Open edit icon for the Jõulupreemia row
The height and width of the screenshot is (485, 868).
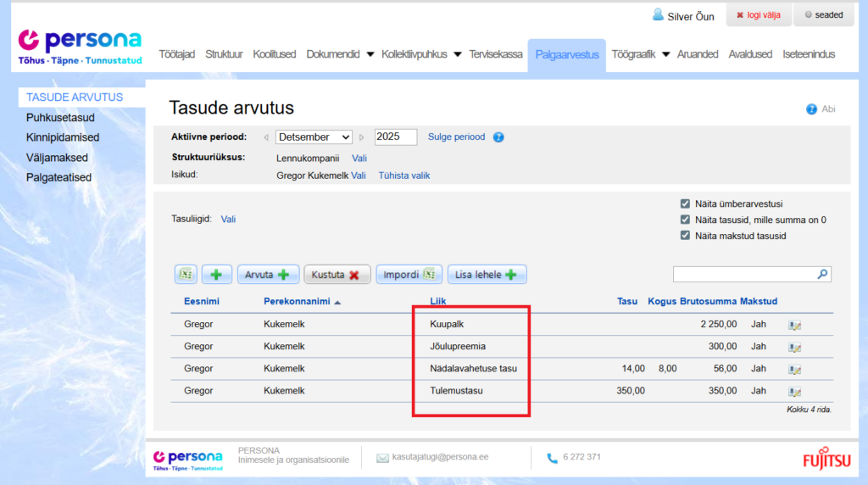[794, 347]
